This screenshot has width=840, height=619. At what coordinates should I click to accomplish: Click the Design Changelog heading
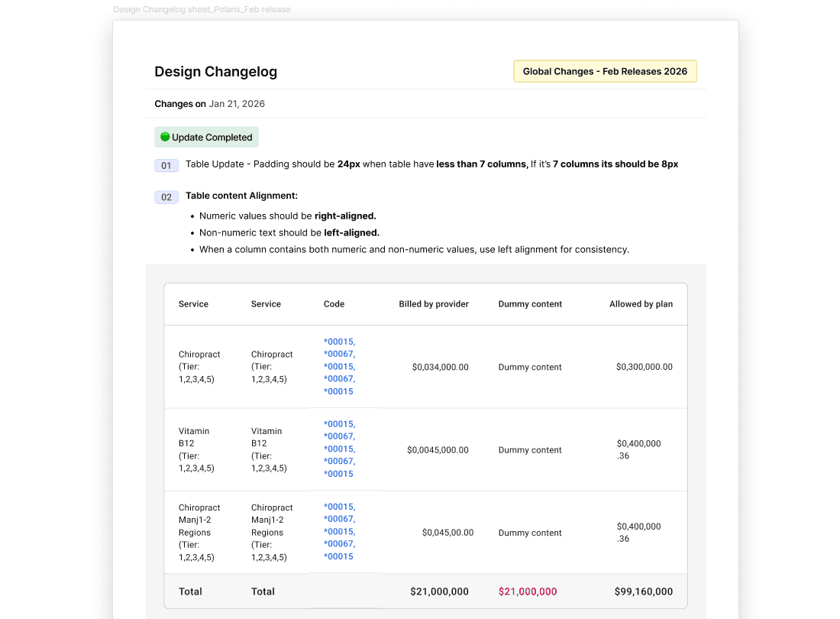[x=216, y=72]
